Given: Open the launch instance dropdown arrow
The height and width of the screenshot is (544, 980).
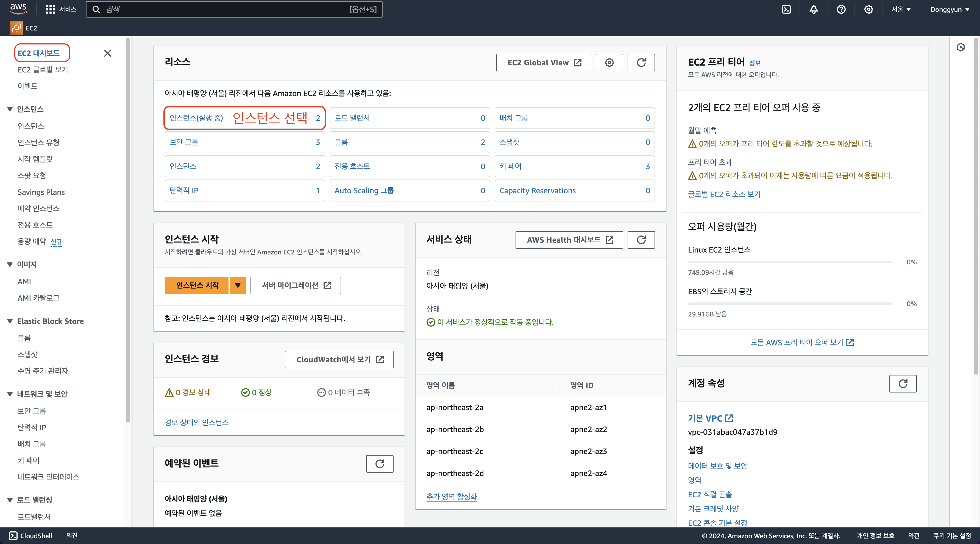Looking at the screenshot, I should 238,285.
